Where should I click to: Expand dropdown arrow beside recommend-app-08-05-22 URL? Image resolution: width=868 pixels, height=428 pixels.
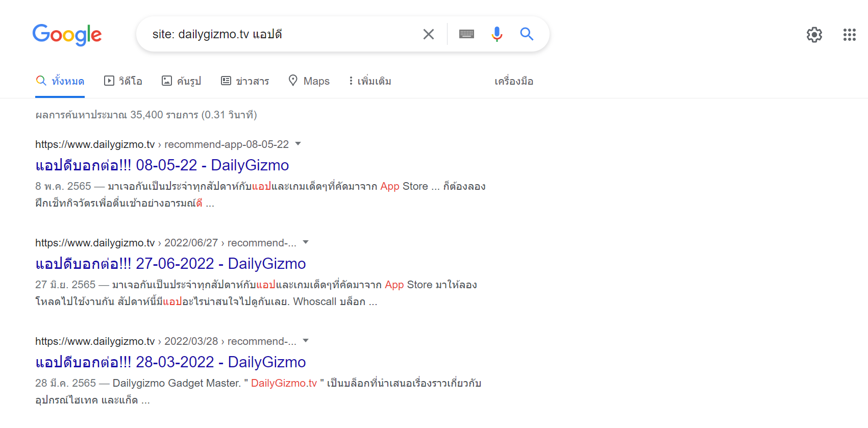pos(298,144)
